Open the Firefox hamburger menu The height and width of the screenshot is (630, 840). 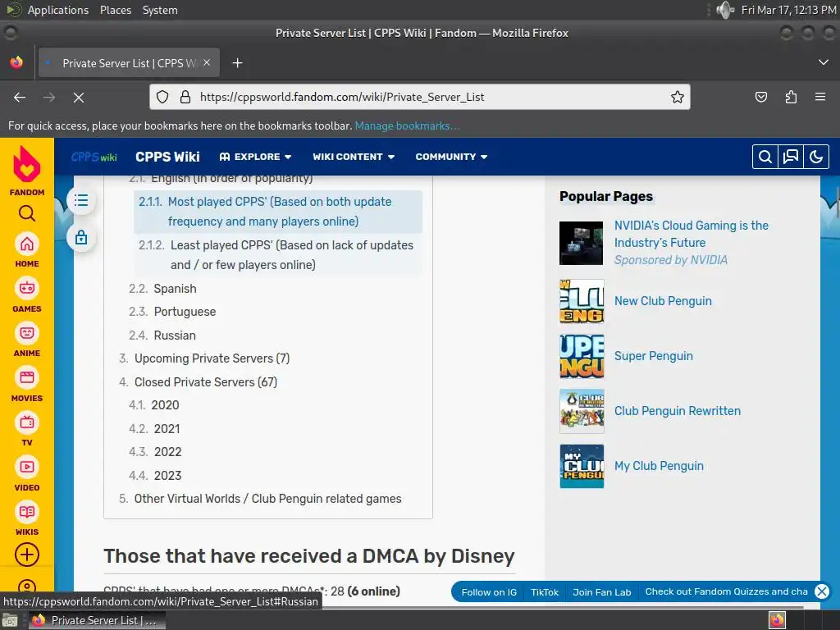pos(820,97)
